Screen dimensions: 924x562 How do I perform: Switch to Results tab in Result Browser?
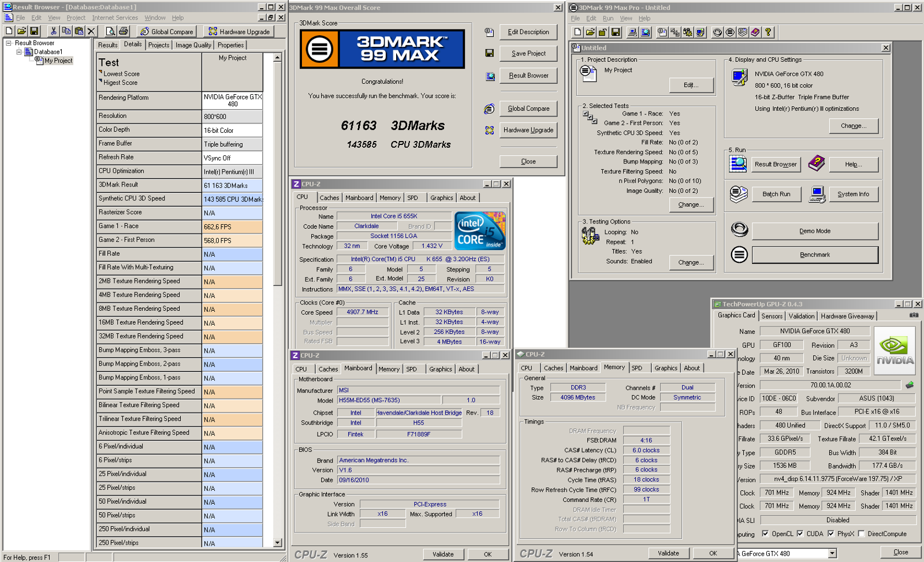tap(107, 45)
